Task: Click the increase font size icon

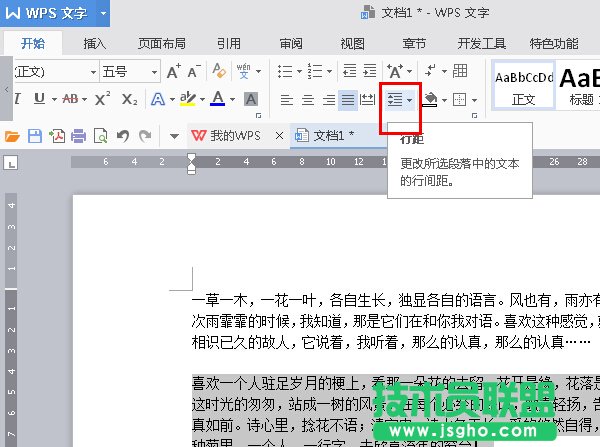Action: (173, 71)
